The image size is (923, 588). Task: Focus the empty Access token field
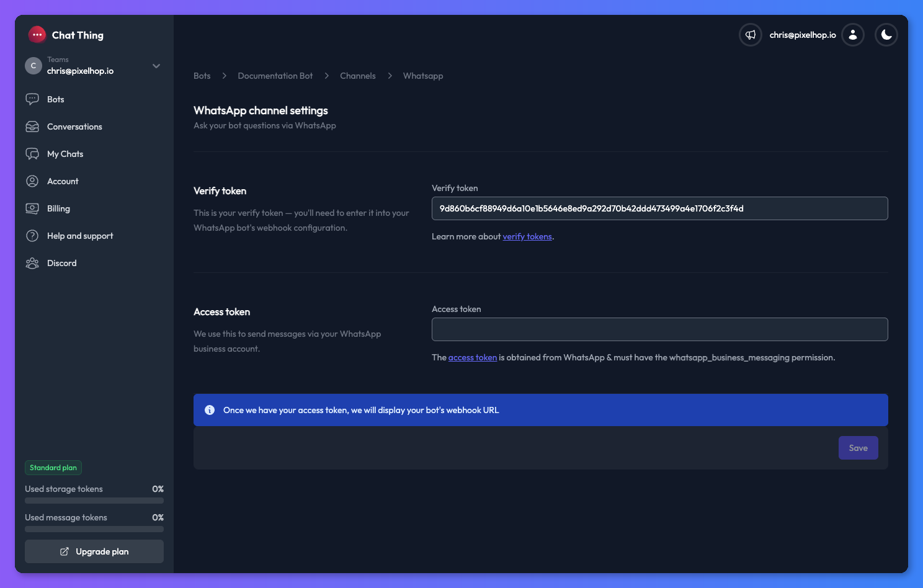click(x=660, y=329)
